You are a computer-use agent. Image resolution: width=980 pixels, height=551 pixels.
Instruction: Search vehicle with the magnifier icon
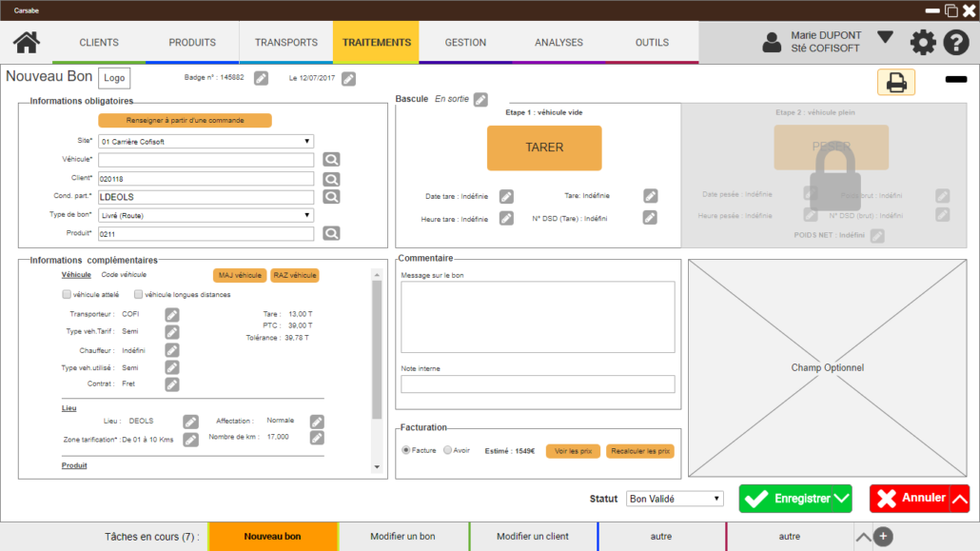(331, 160)
